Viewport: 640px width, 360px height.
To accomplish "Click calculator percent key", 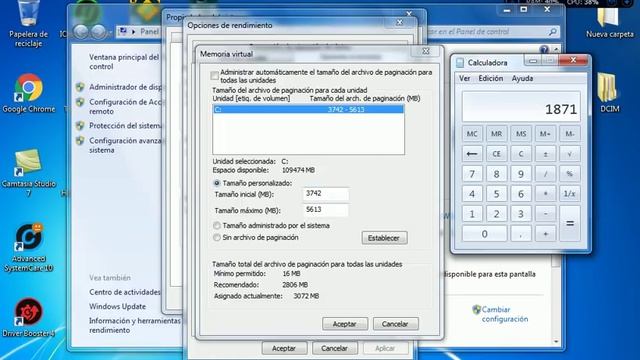I will (x=569, y=174).
